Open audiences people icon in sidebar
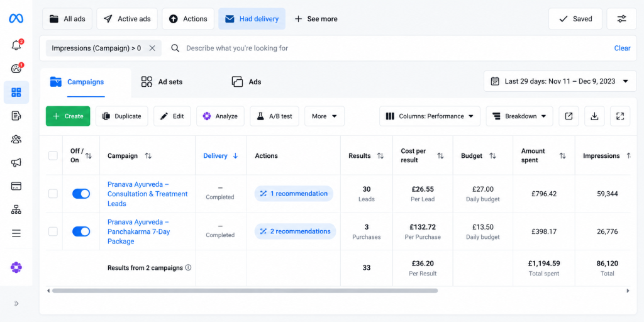This screenshot has width=644, height=322. pyautogui.click(x=16, y=139)
